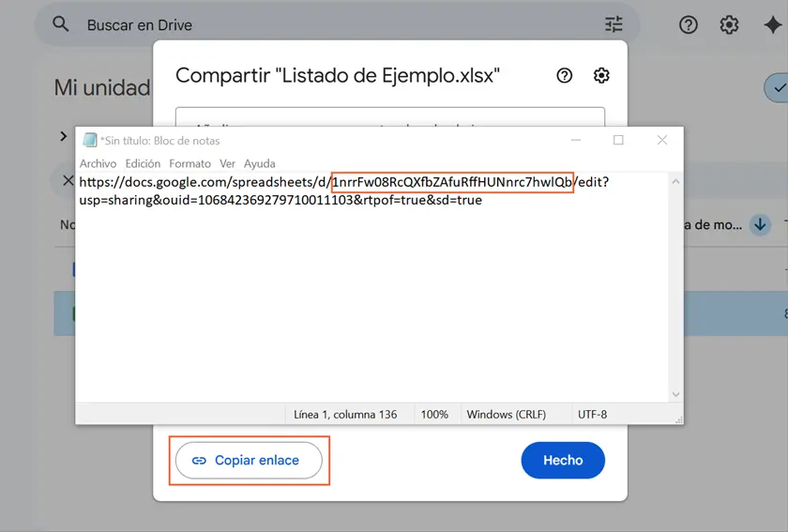788x532 pixels.
Task: Click the Gemini sparkle icon
Action: click(772, 24)
